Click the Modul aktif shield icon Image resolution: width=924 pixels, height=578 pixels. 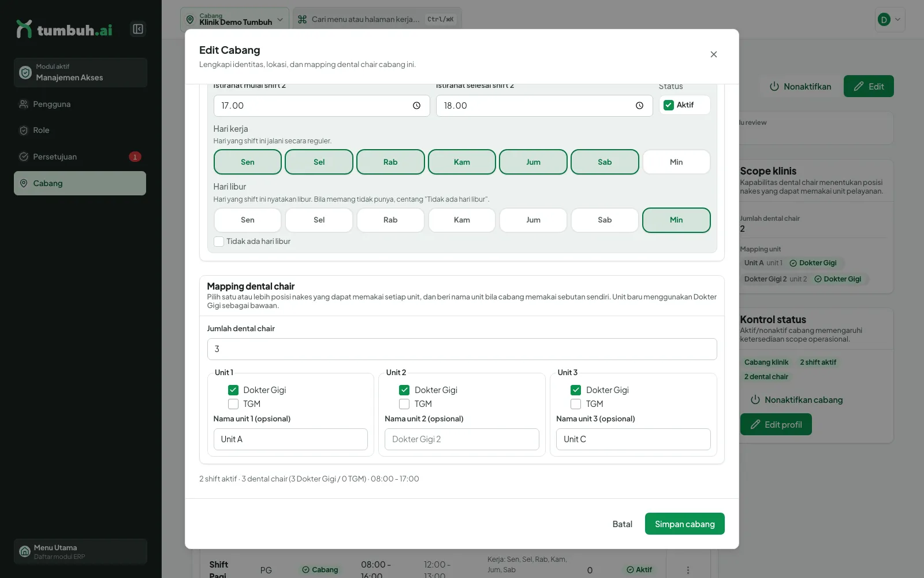tap(25, 73)
